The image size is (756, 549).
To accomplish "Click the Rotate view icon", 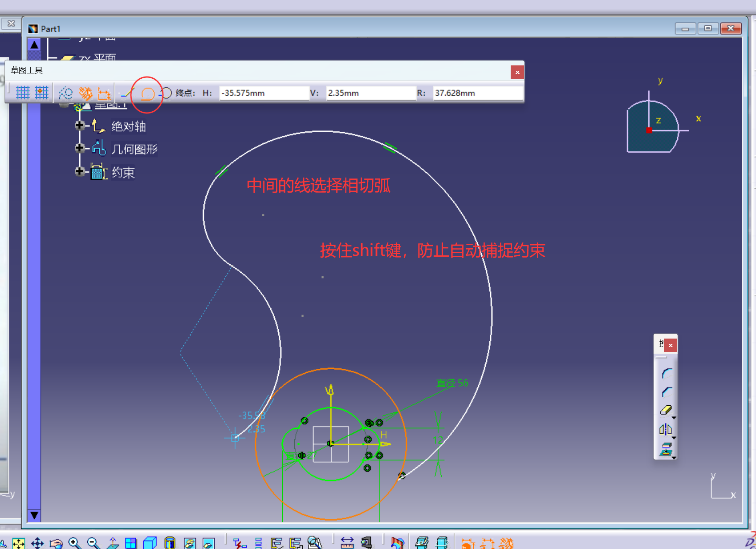I will tap(56, 543).
